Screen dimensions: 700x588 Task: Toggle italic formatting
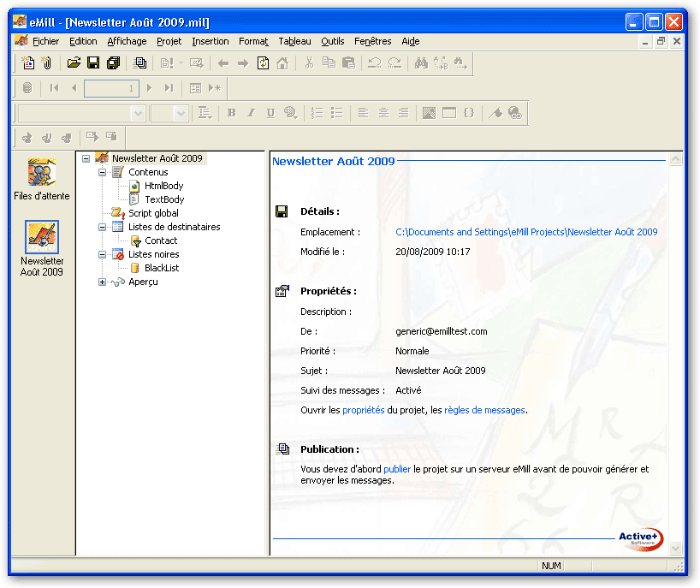point(251,113)
